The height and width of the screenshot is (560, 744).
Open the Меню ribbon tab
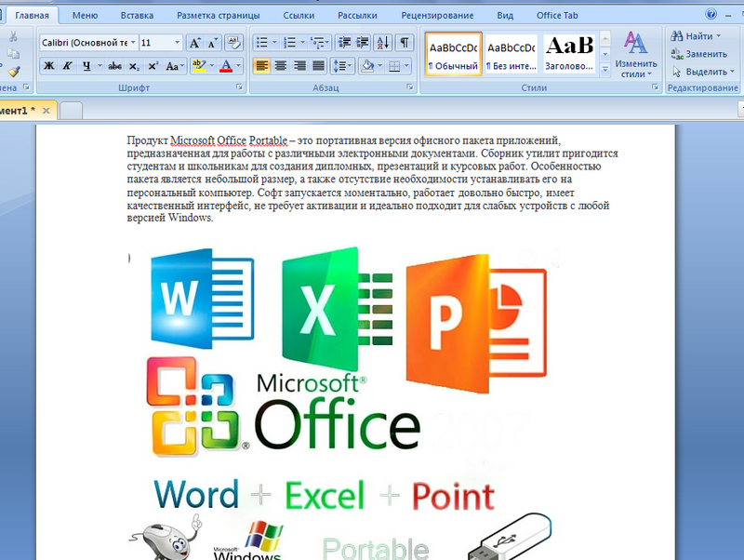[x=85, y=15]
